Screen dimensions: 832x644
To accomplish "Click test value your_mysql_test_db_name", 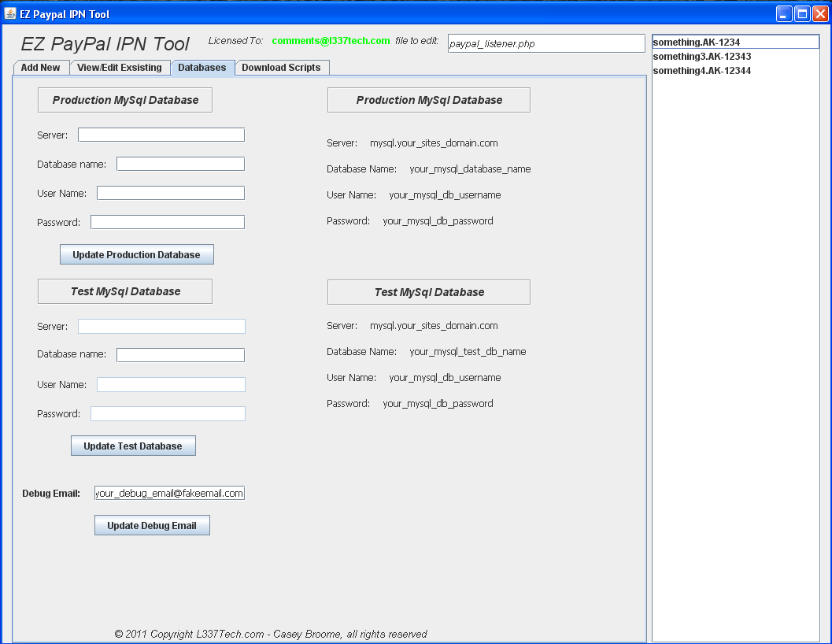I will [x=468, y=351].
